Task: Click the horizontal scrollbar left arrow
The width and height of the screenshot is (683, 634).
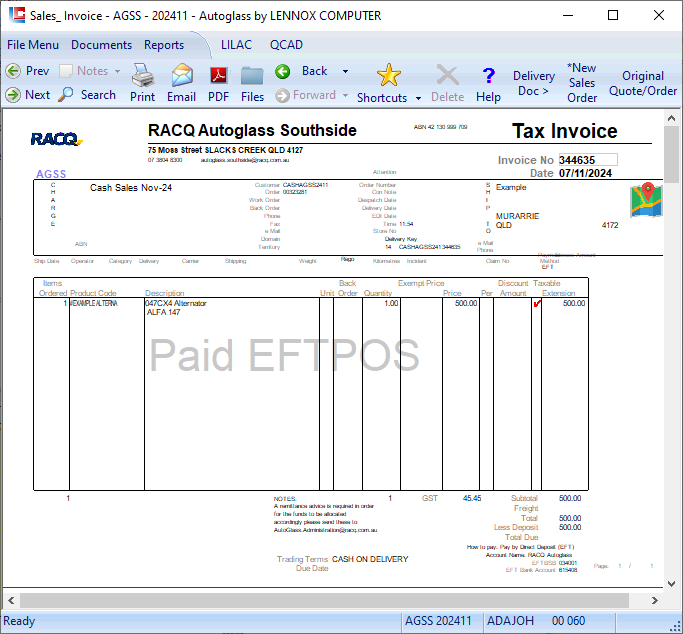Action: point(11,600)
